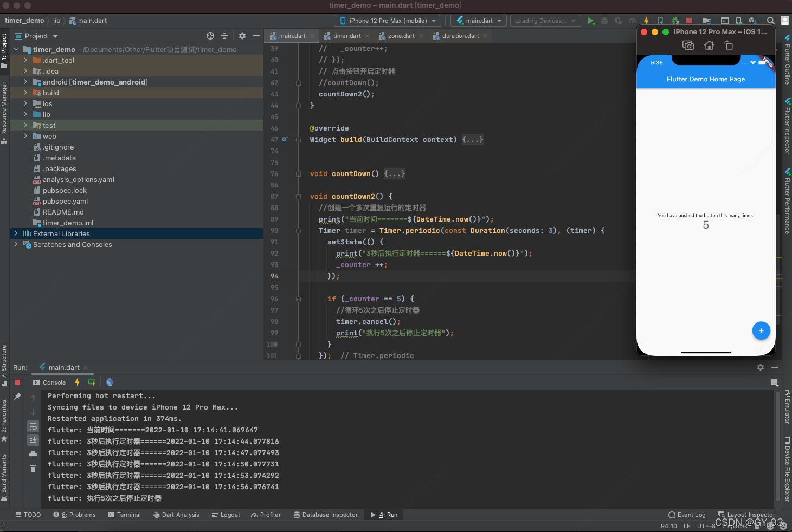Image resolution: width=792 pixels, height=532 pixels.
Task: Go to home in the iPhone simulator window
Action: (x=709, y=46)
